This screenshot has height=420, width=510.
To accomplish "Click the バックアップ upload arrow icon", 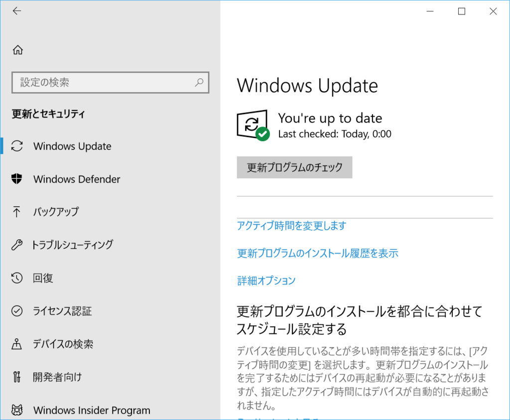I will click(x=17, y=212).
